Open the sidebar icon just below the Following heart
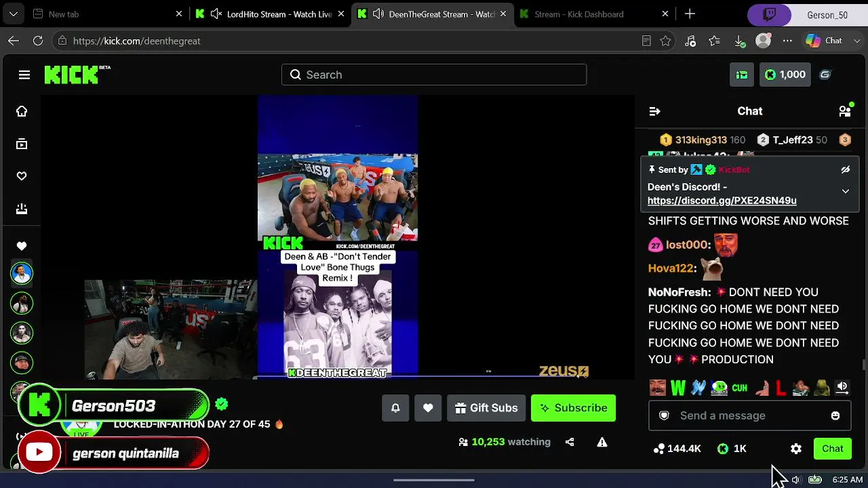Viewport: 868px width, 488px height. click(22, 209)
